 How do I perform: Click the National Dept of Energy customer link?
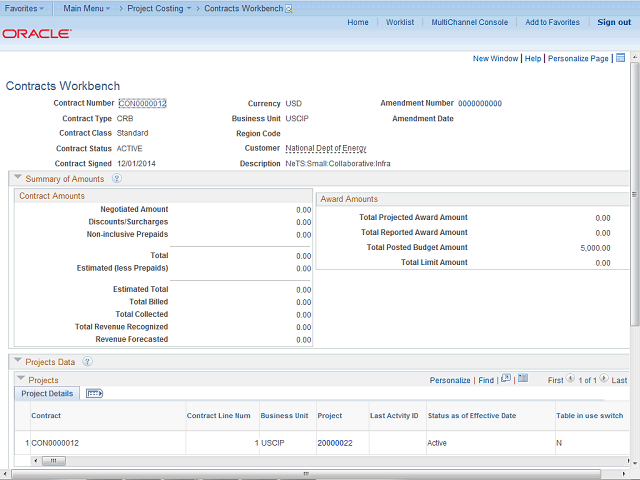(x=325, y=148)
